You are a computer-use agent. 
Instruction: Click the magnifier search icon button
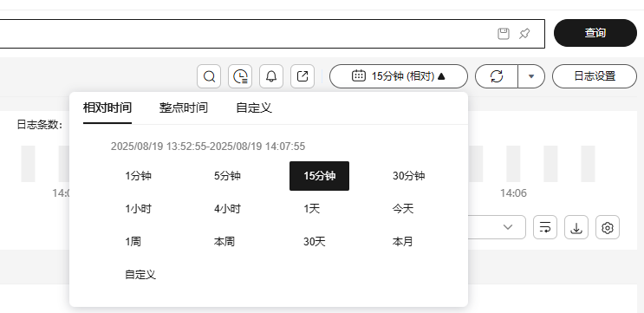coord(209,76)
